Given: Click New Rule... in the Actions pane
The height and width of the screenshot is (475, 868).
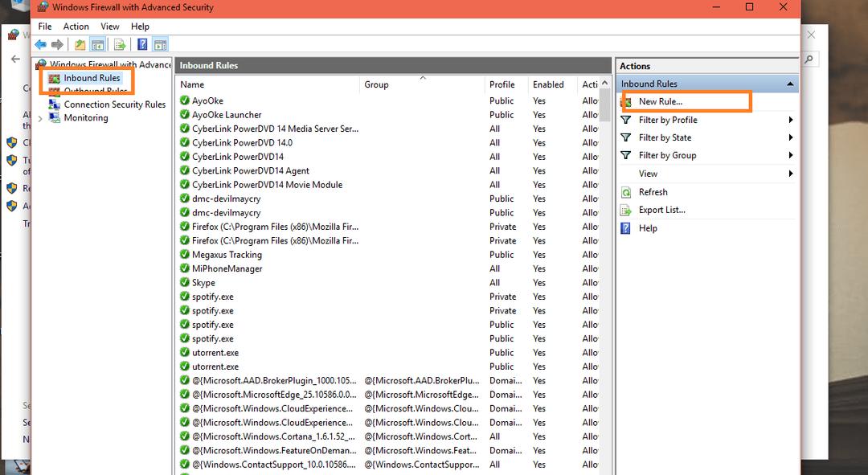Looking at the screenshot, I should [661, 101].
